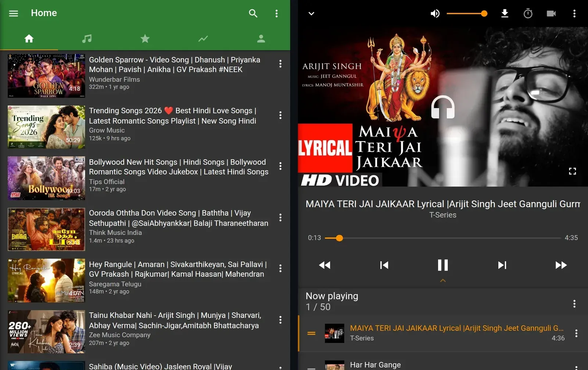This screenshot has width=588, height=370.
Task: Switch to the person profile tab
Action: 261,39
